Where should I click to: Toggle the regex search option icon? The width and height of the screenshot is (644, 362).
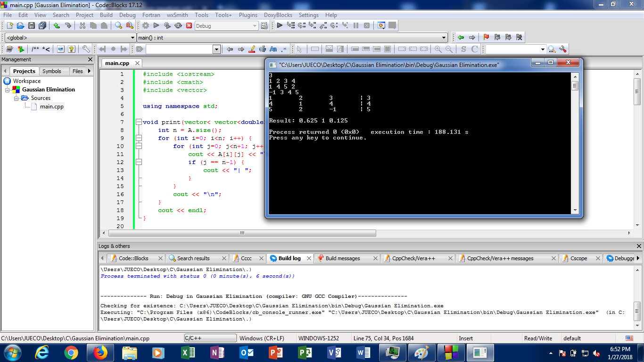284,49
